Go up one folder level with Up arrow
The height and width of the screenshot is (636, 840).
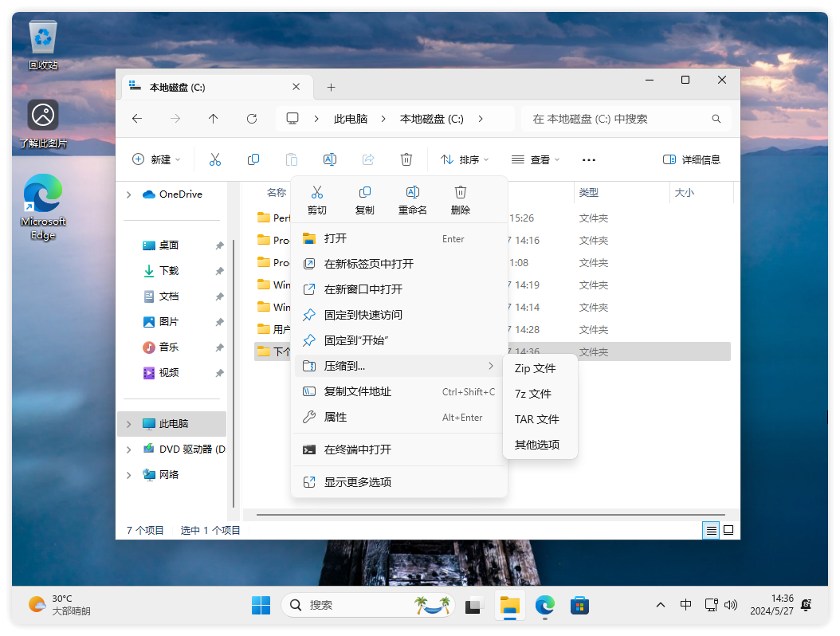coord(213,119)
